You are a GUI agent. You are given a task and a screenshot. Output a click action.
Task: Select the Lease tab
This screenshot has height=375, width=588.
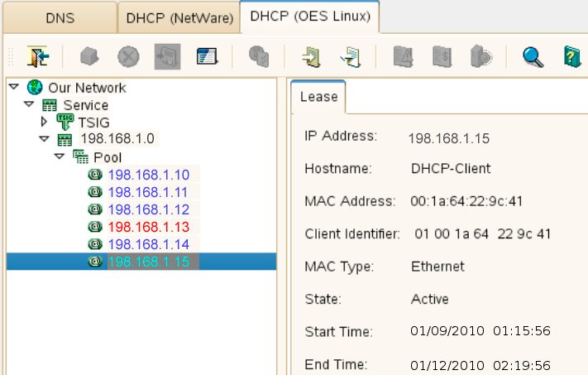click(x=318, y=97)
